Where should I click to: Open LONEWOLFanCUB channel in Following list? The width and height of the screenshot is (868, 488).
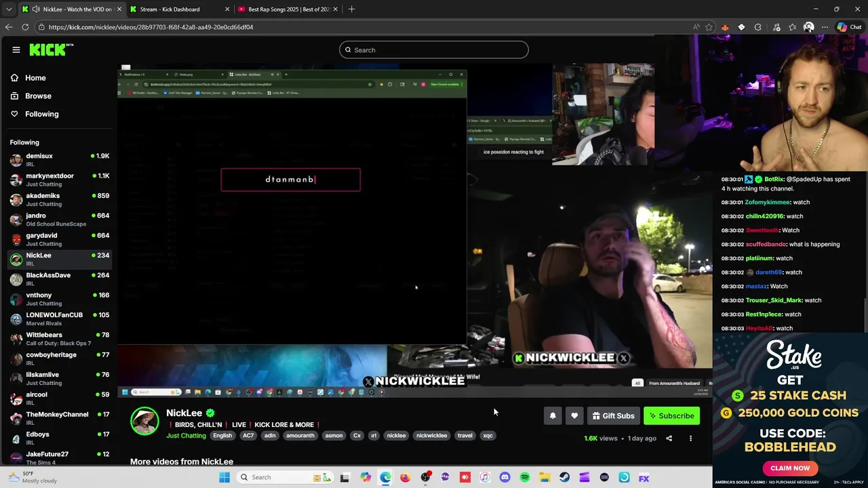[60, 319]
